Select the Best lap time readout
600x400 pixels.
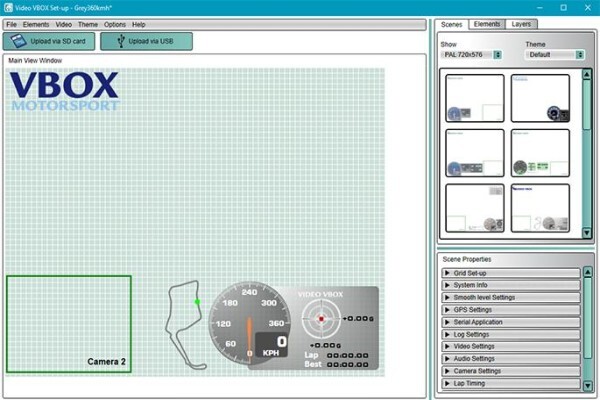coord(336,364)
